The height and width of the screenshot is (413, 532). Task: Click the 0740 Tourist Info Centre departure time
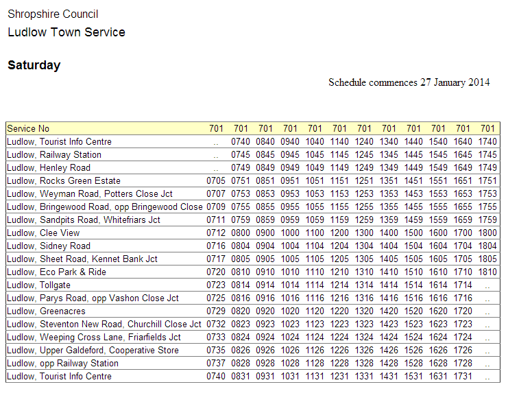click(x=241, y=141)
